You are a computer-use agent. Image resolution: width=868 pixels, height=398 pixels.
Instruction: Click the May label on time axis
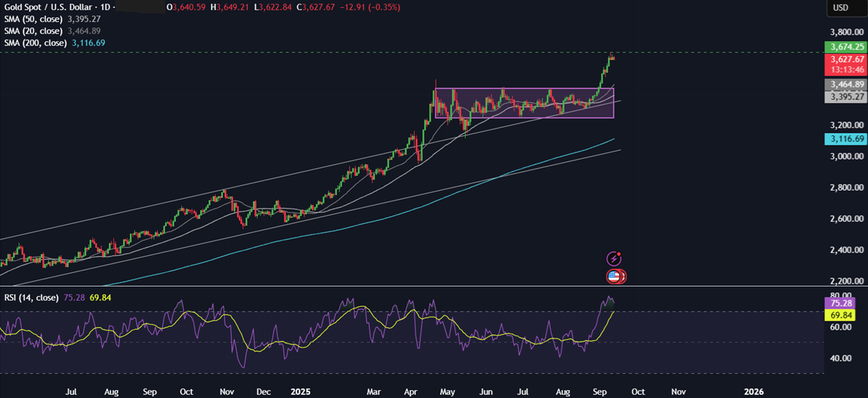(x=447, y=391)
